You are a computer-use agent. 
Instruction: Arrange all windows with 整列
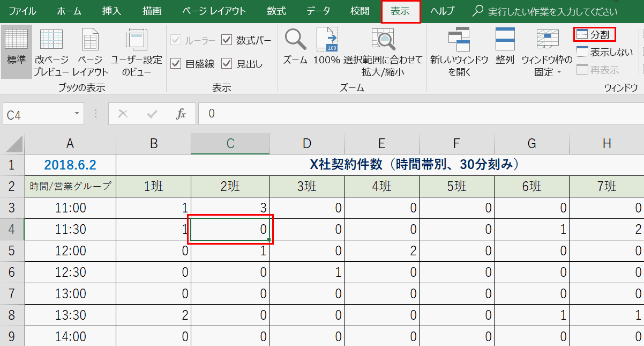505,46
